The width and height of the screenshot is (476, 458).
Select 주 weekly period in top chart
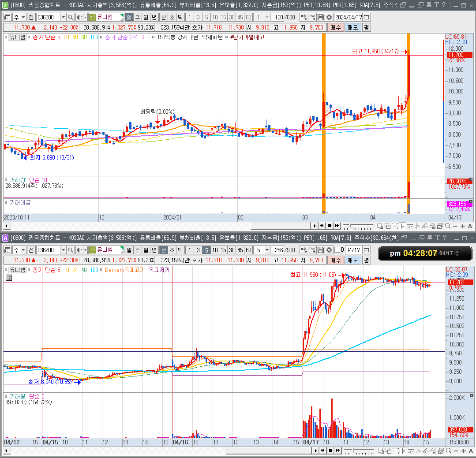pyautogui.click(x=138, y=17)
